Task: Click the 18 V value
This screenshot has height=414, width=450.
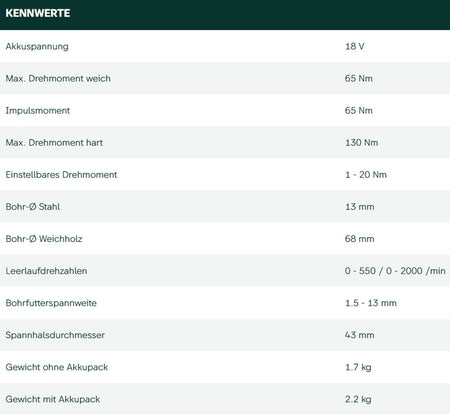Action: (x=355, y=46)
